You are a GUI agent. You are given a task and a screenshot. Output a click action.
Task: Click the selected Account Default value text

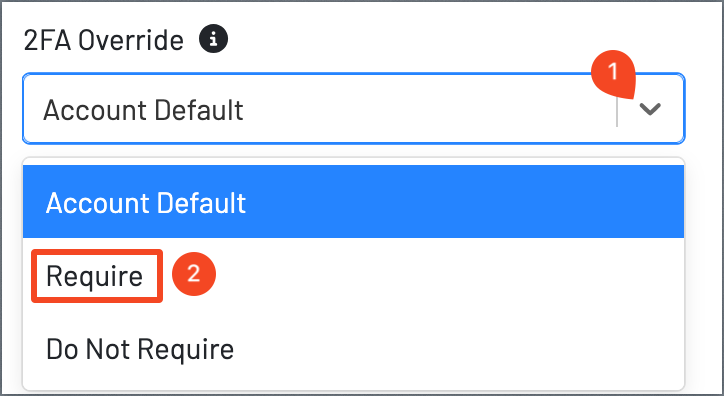coord(143,110)
